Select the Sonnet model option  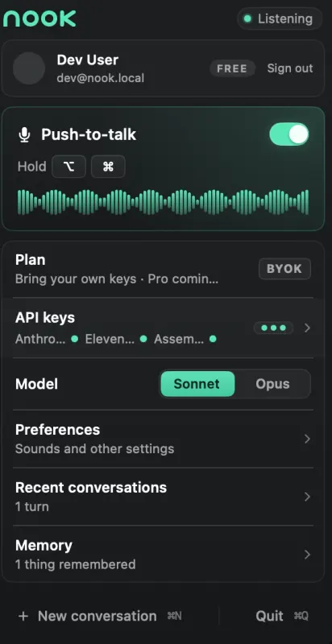click(197, 384)
